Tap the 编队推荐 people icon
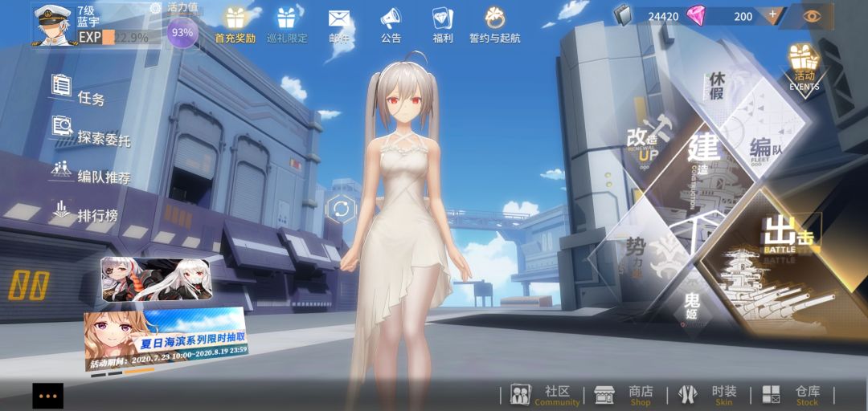Viewport: 868px width, 411px height. coord(61,169)
